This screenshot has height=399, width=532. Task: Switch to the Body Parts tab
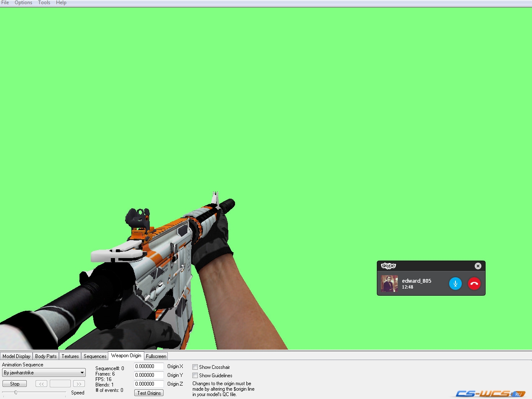click(46, 356)
